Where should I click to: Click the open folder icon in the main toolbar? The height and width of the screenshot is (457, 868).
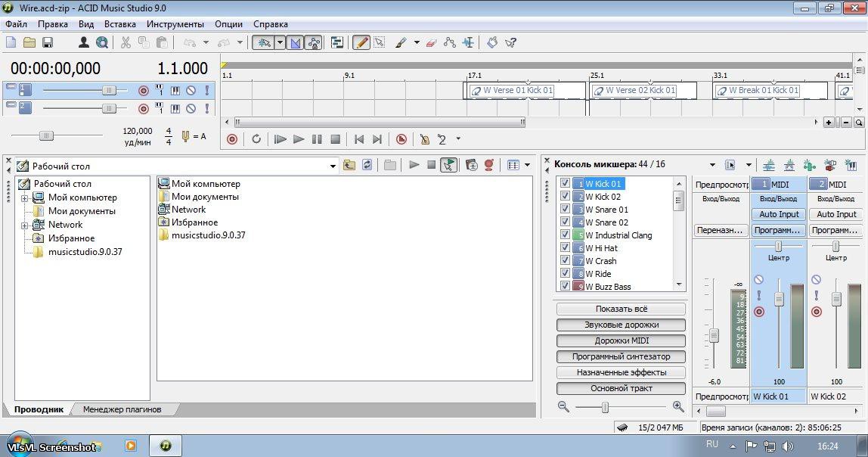pyautogui.click(x=29, y=42)
